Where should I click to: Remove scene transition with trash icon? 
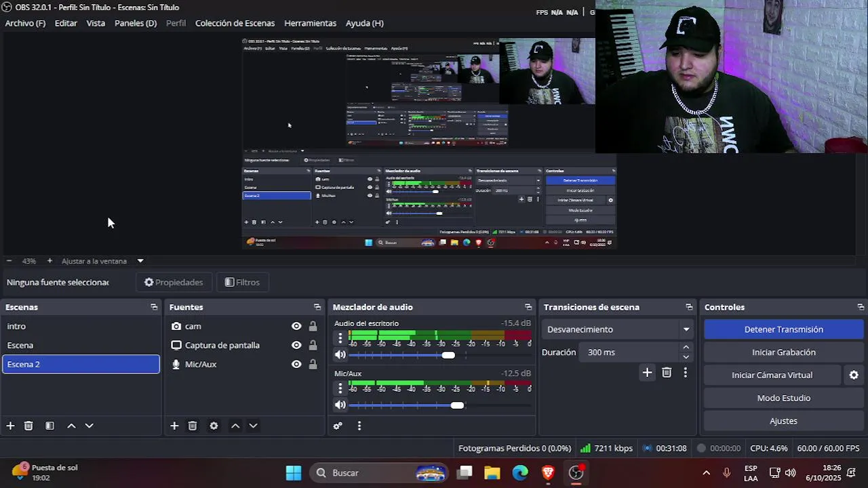click(667, 372)
